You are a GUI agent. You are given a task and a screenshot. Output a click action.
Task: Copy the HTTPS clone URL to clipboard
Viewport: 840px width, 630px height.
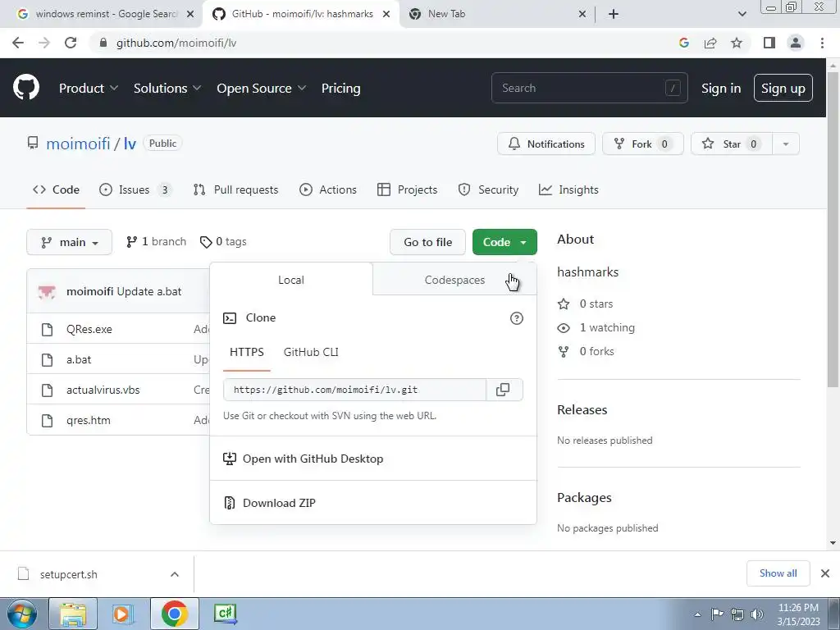point(503,390)
